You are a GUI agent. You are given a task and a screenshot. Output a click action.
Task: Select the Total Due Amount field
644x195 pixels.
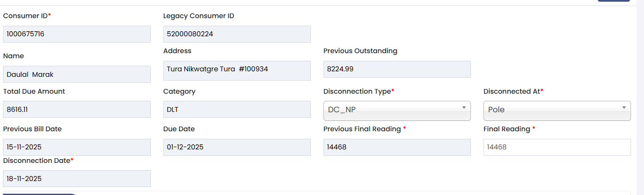tap(77, 109)
